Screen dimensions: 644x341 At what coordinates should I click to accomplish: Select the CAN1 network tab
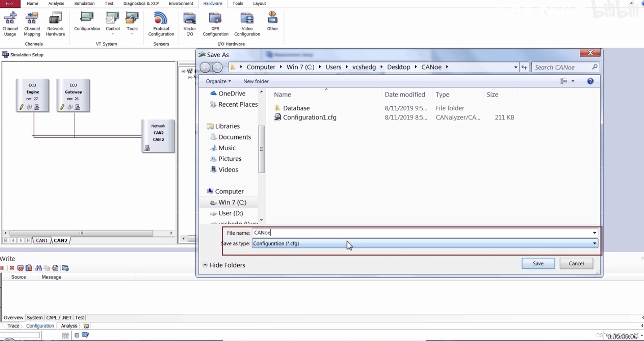click(x=42, y=241)
